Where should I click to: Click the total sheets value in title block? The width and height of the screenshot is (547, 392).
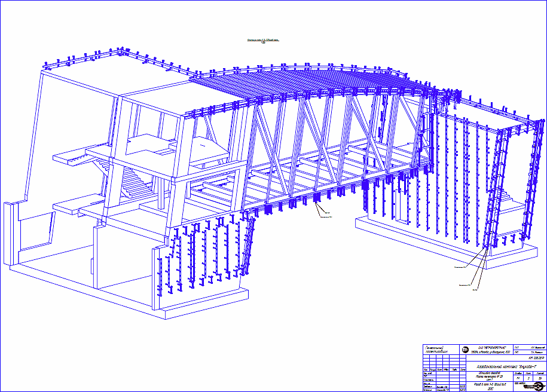click(x=540, y=378)
